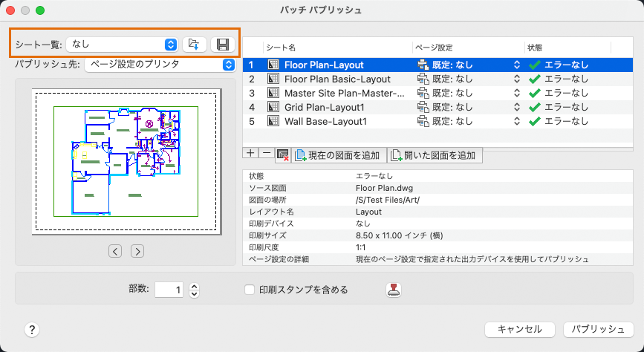Click layout icon beside Wall Base-Layout1
644x352 pixels.
pos(273,122)
